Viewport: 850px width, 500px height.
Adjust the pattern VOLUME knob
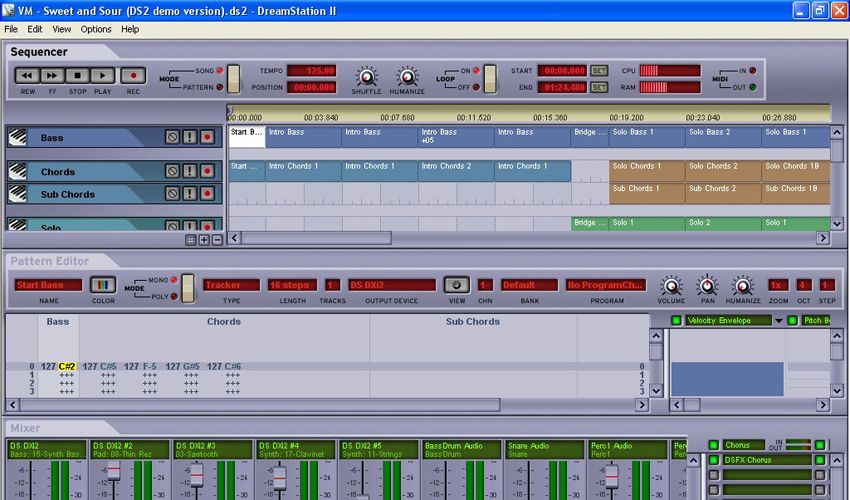point(671,286)
